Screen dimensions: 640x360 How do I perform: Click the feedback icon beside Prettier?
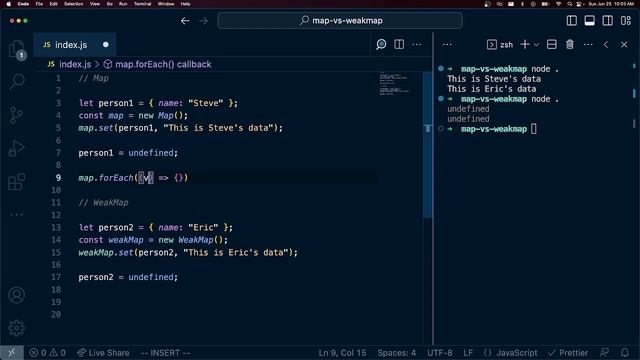click(604, 353)
